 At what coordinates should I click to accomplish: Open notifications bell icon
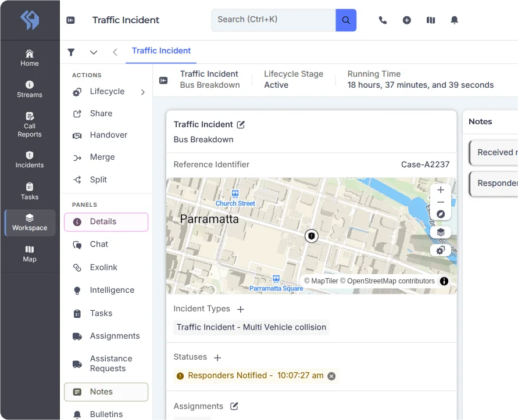454,20
